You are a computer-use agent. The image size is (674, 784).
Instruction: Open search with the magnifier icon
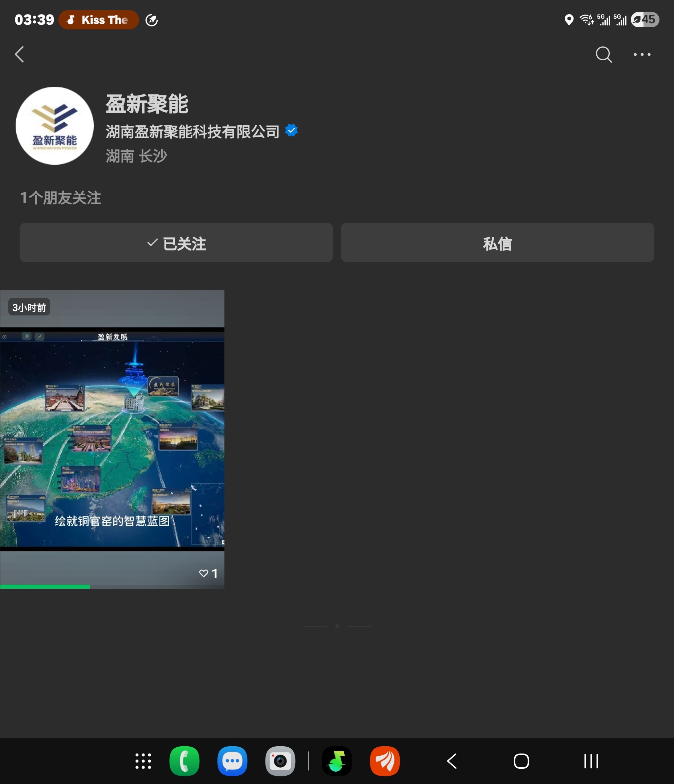(x=604, y=54)
